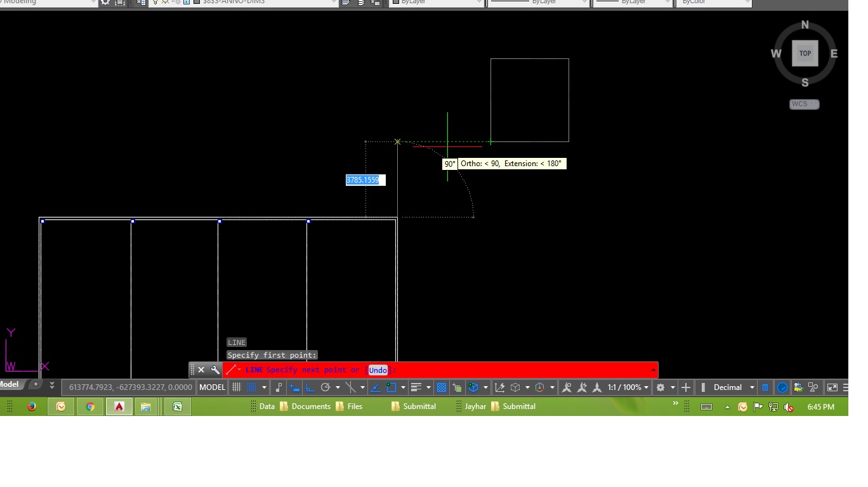Toggle quick properties icon
Image resolution: width=868 pixels, height=487 pixels.
coord(765,387)
